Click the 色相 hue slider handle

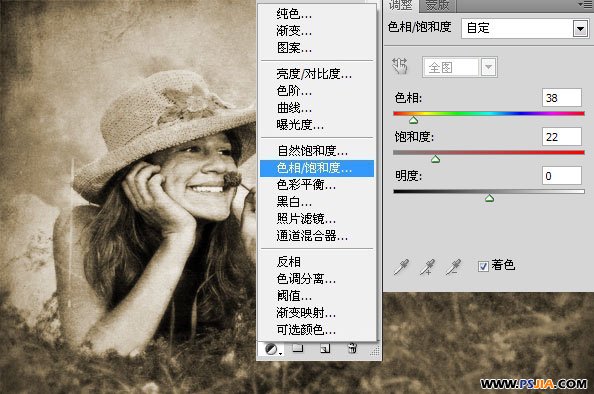[x=414, y=120]
